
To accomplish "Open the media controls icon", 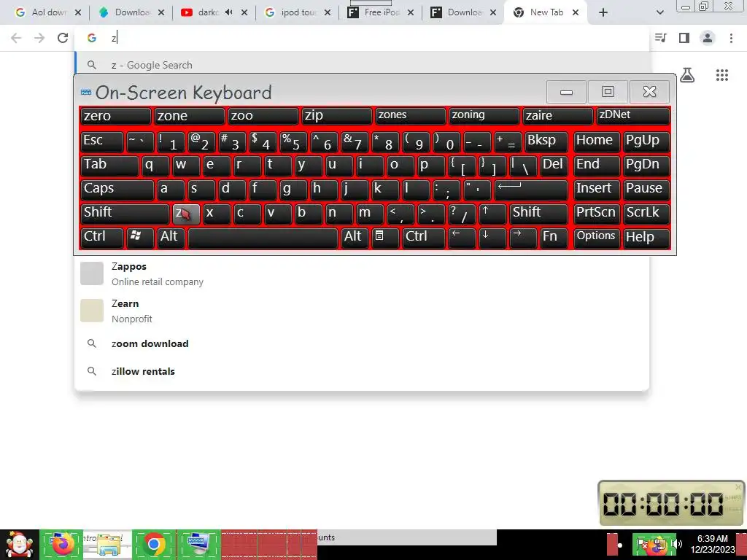I will [x=661, y=38].
